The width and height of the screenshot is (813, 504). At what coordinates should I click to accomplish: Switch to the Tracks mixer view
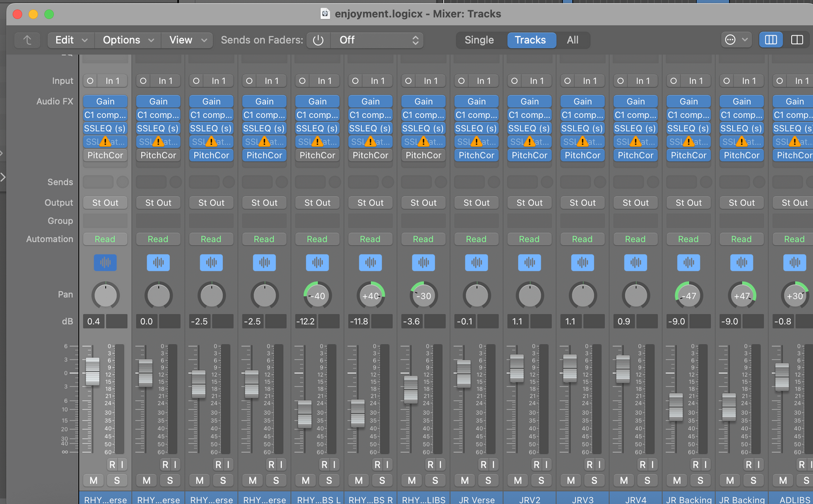[530, 40]
